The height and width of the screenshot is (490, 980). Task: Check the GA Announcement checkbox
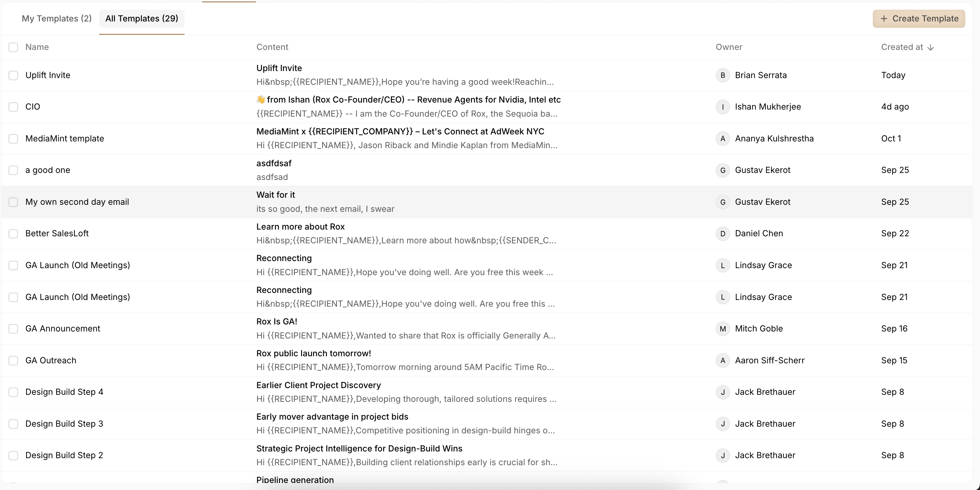point(13,328)
